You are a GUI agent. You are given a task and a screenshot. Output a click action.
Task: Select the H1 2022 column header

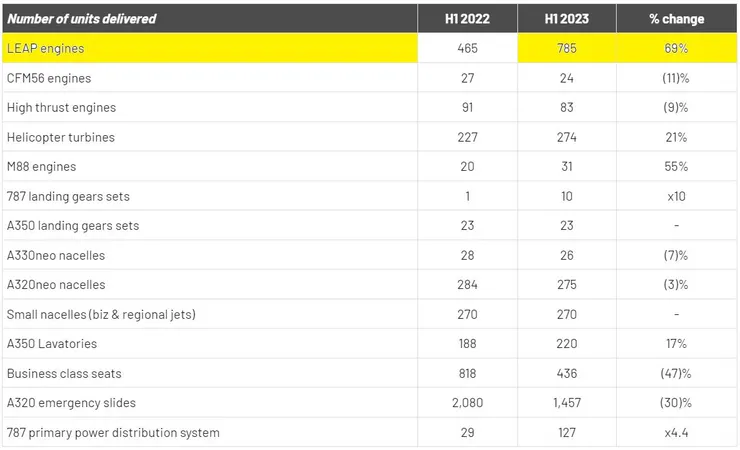pyautogui.click(x=466, y=19)
